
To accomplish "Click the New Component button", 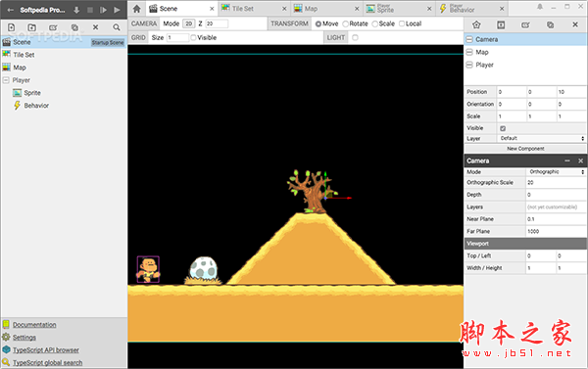I will [525, 149].
